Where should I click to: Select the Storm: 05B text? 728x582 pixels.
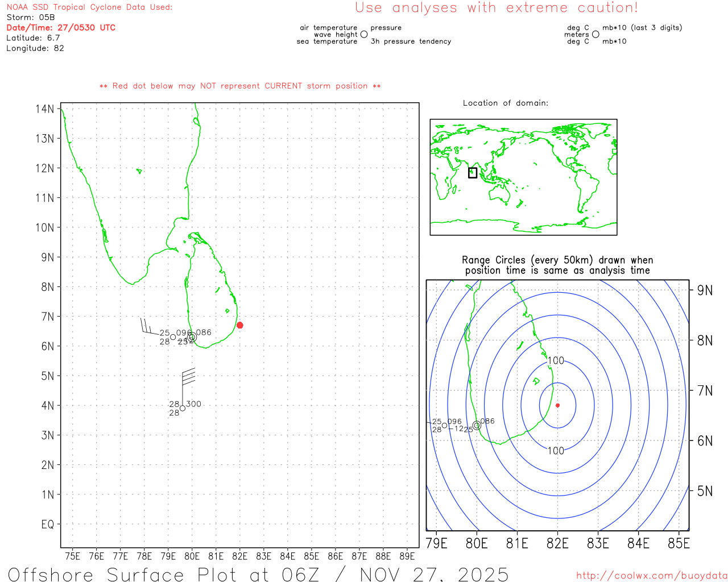coord(31,18)
